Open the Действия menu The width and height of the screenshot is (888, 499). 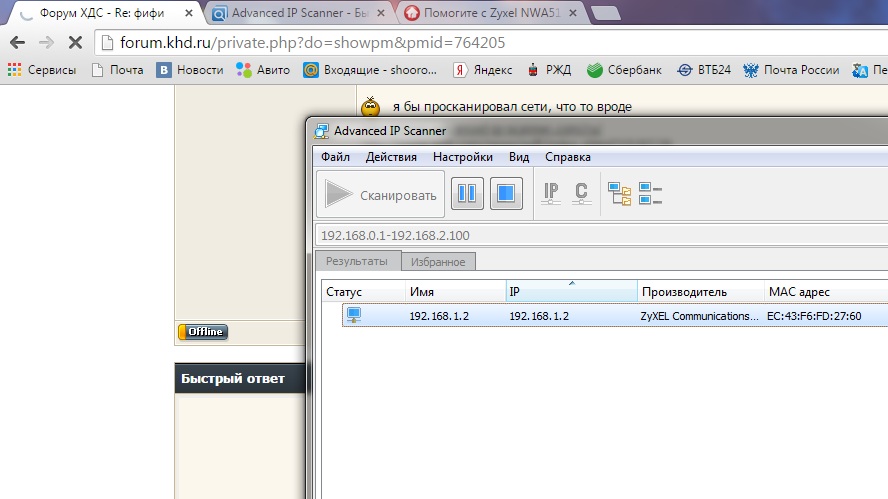click(391, 157)
